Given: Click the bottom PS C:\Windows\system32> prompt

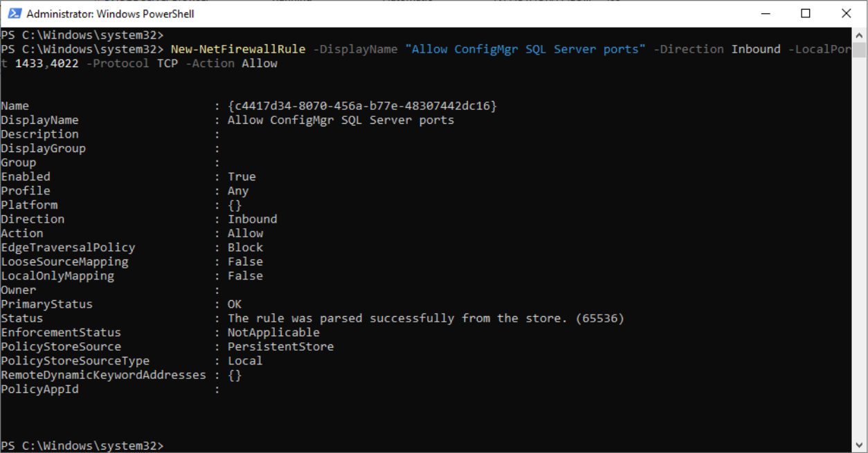Looking at the screenshot, I should point(82,445).
